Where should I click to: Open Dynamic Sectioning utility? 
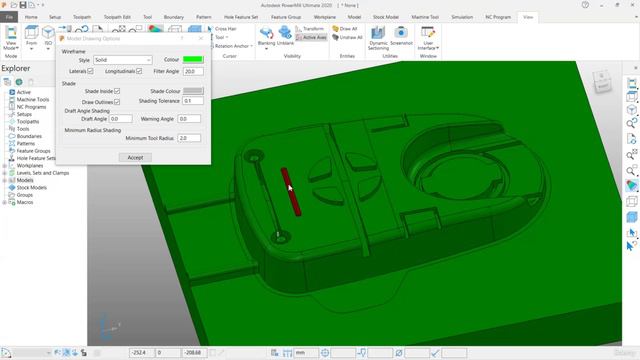click(x=378, y=38)
